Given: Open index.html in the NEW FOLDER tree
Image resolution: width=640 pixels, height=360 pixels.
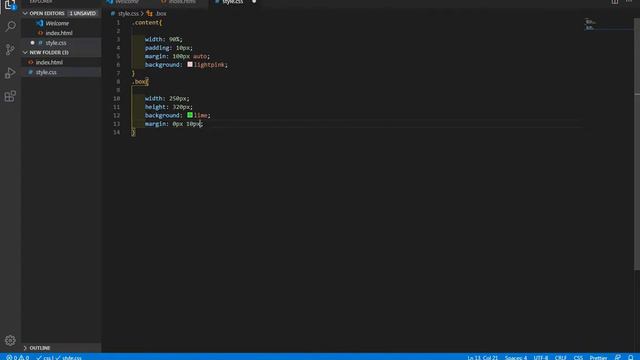Looking at the screenshot, I should 49,62.
